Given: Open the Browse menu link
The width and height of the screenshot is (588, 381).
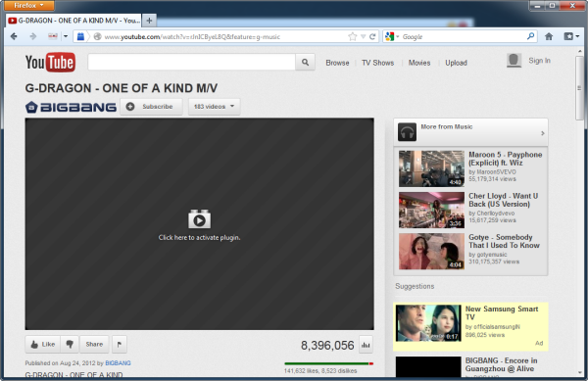Looking at the screenshot, I should 337,63.
